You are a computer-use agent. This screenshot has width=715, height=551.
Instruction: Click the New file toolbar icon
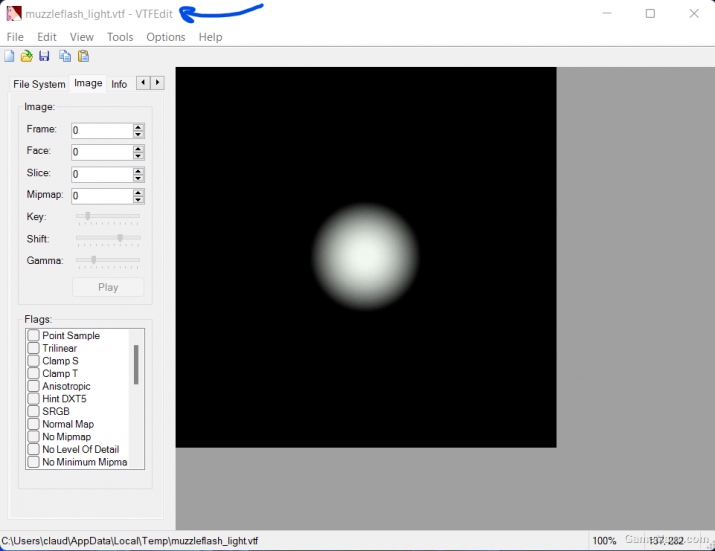click(x=9, y=56)
